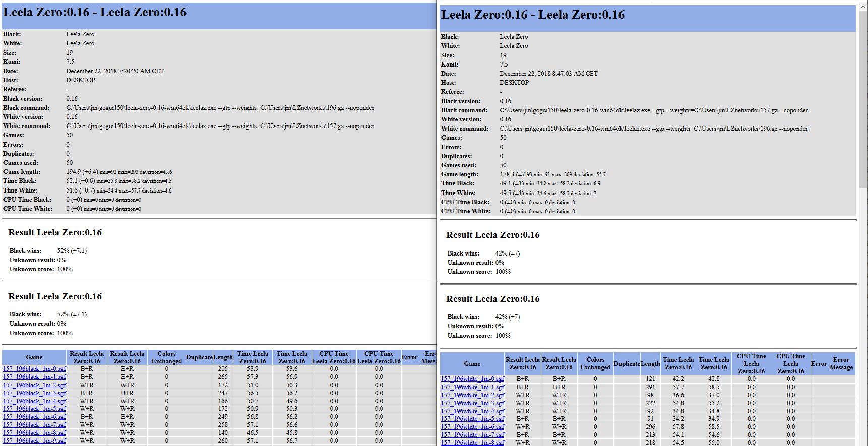Open game file 157_196black_1m-3.sgf
This screenshot has height=446, width=868.
click(x=34, y=393)
